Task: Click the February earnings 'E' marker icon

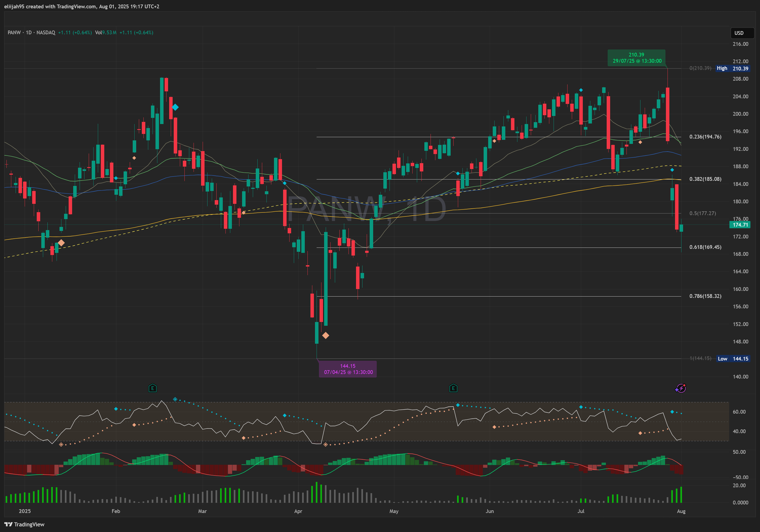Action: 153,388
